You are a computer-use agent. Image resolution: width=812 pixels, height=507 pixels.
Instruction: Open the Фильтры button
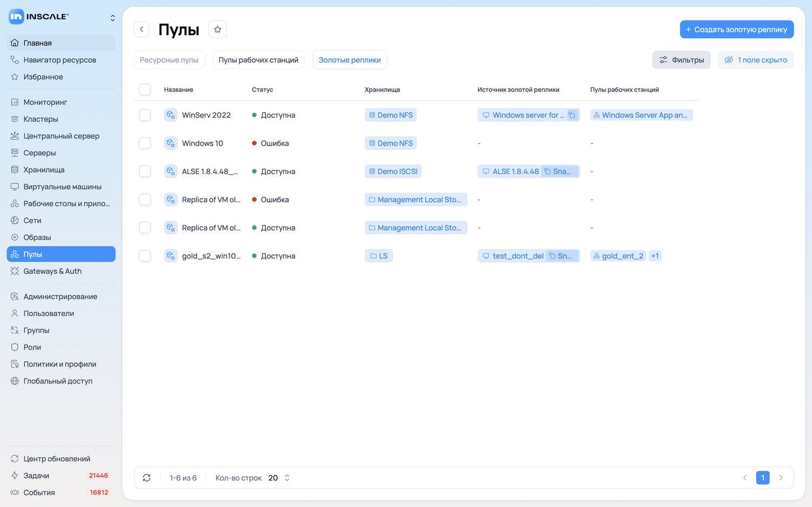click(682, 60)
